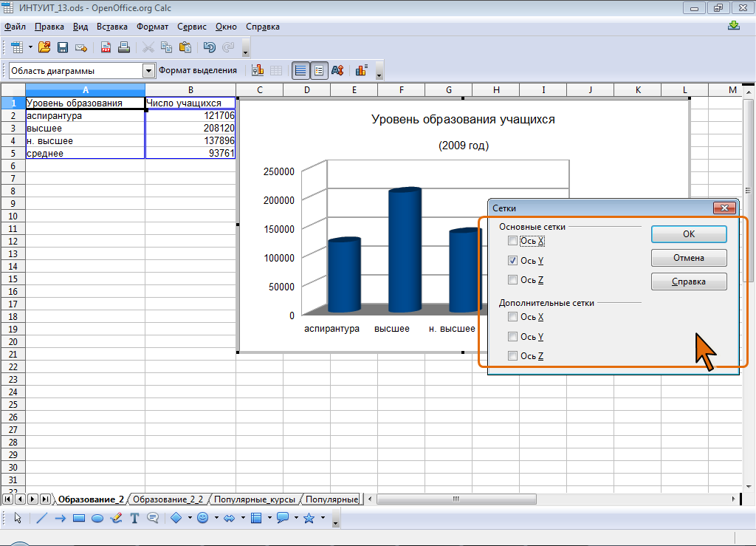
Task: Enable main grid for Ось X
Action: click(x=512, y=241)
